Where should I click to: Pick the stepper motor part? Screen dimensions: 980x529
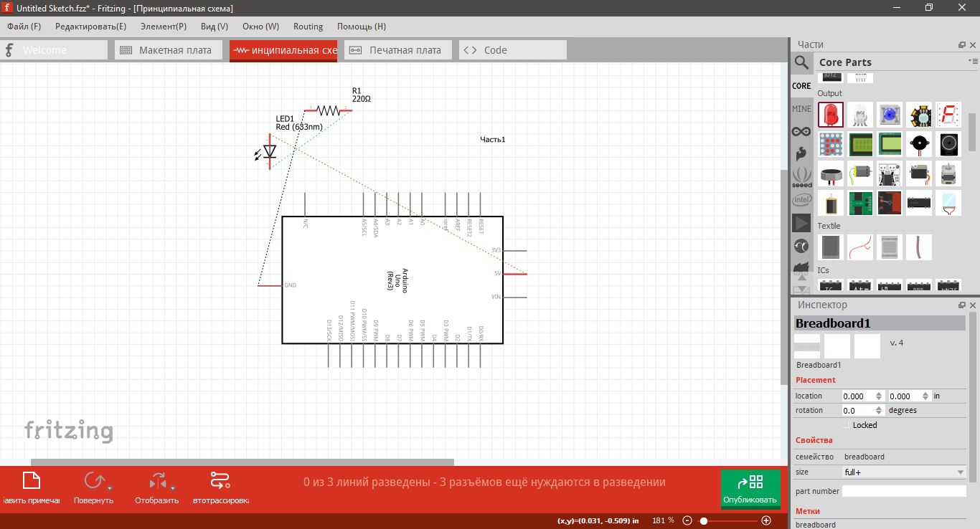948,173
